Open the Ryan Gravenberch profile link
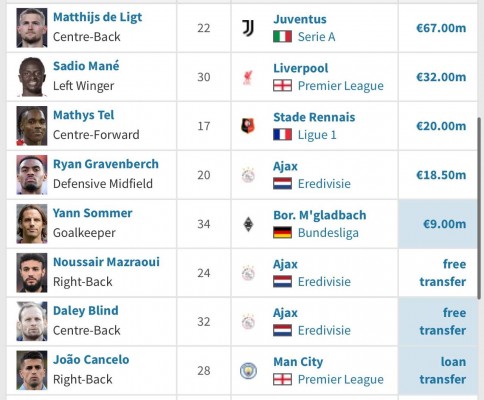484x400 pixels. [106, 164]
